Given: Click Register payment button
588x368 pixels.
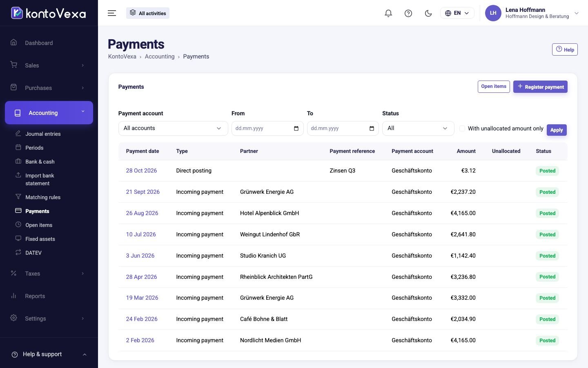Looking at the screenshot, I should [x=540, y=87].
